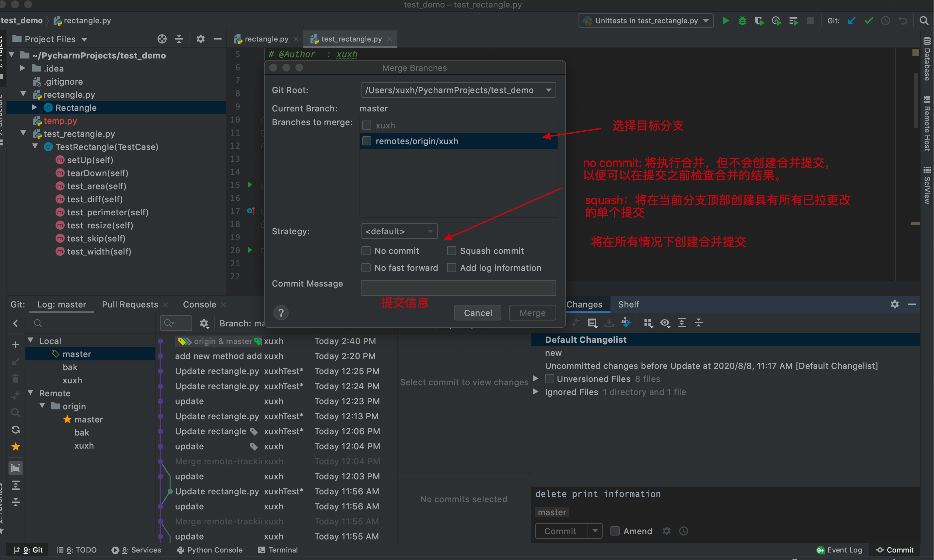Open Git history clock icon in toolbar
The width and height of the screenshot is (934, 560).
(885, 21)
